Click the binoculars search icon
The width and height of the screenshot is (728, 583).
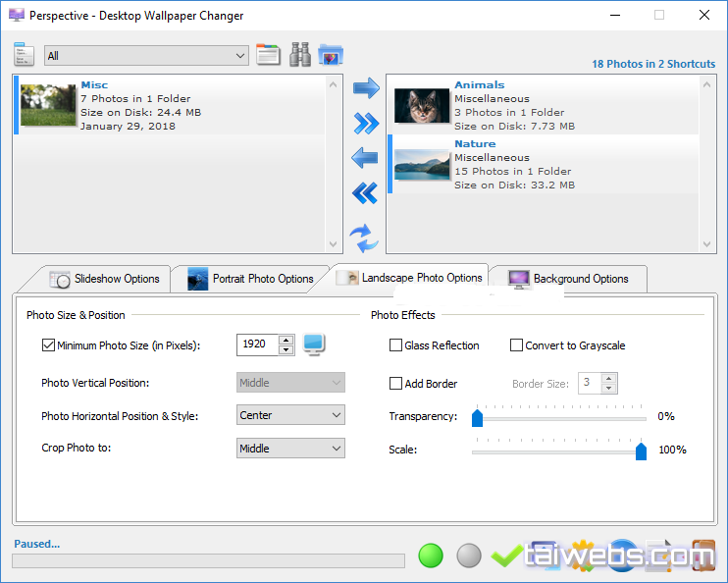pyautogui.click(x=300, y=55)
